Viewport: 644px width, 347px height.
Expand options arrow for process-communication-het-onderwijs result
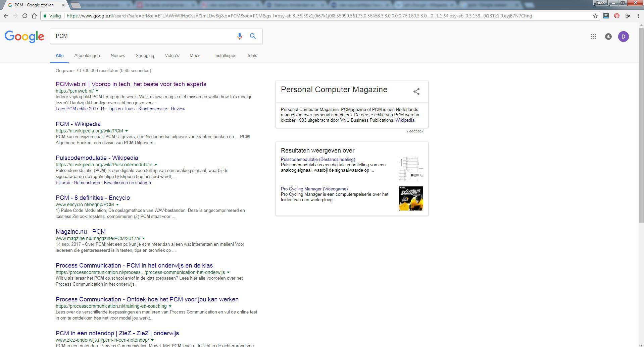tap(228, 272)
